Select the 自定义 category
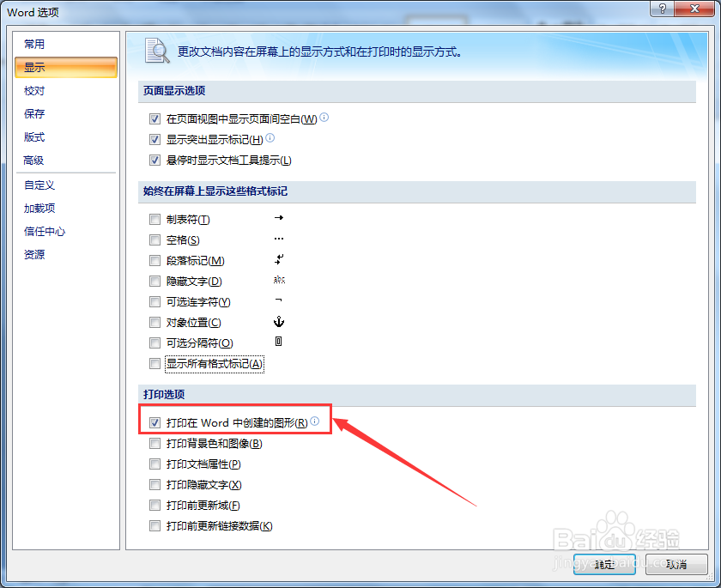 (66, 185)
